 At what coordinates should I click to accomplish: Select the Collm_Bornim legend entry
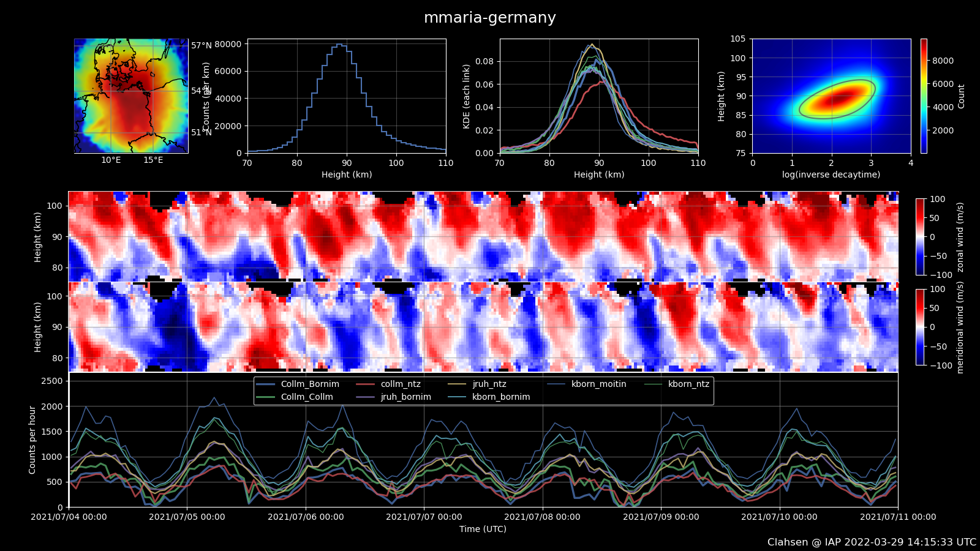(x=298, y=384)
